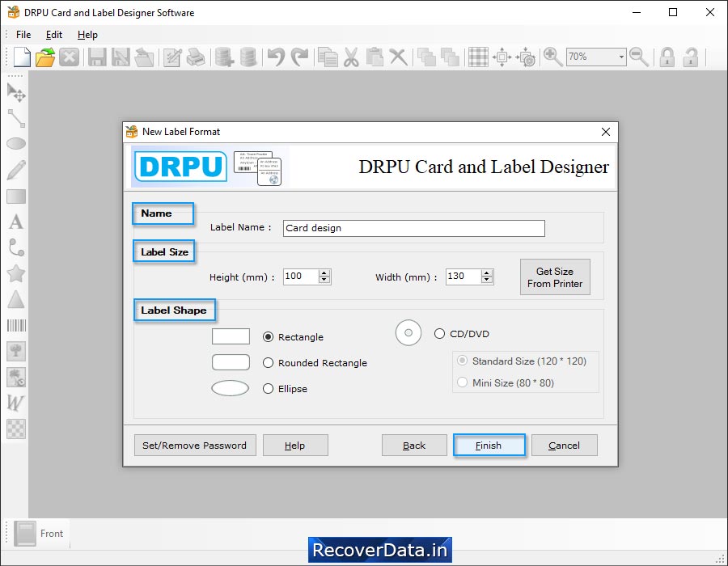Open a file with the folder icon

[x=45, y=57]
